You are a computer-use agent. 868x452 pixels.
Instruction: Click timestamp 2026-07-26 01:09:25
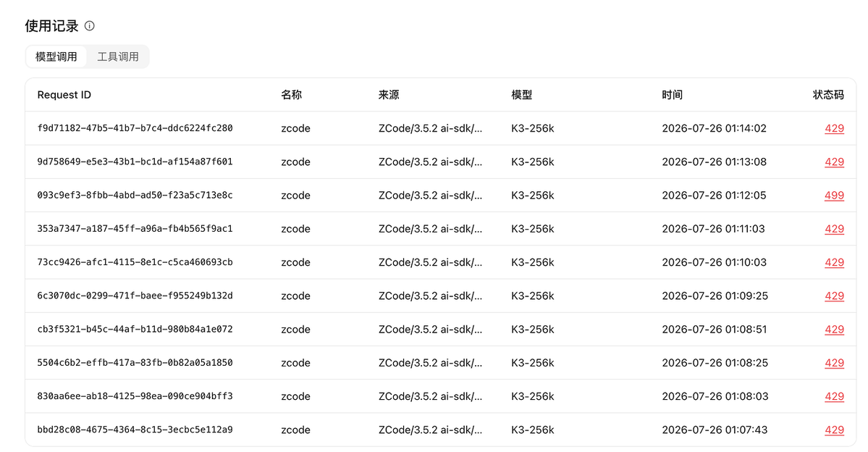(x=715, y=296)
